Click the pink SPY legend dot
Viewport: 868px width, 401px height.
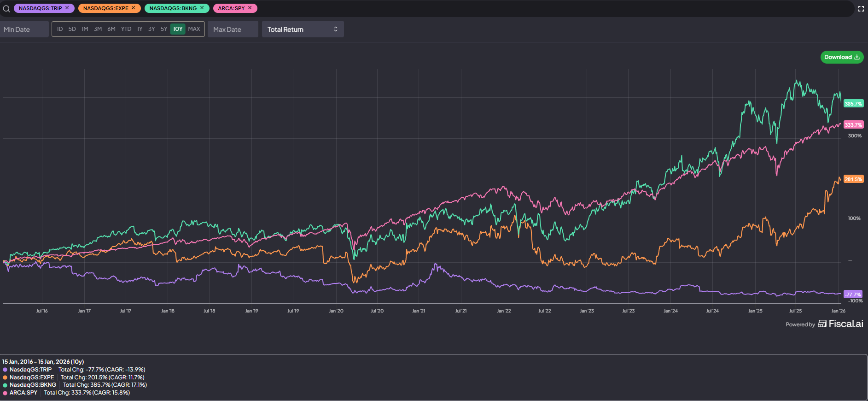click(5, 393)
